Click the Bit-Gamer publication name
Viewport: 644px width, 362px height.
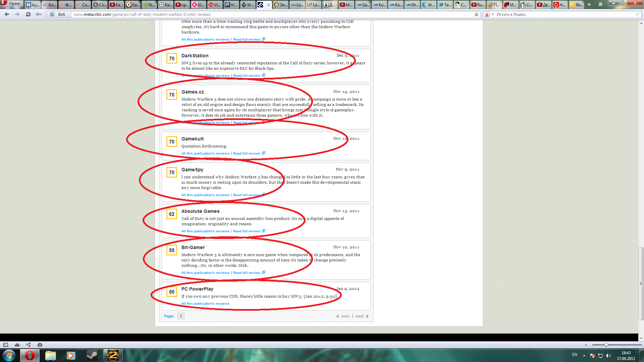pos(193,247)
